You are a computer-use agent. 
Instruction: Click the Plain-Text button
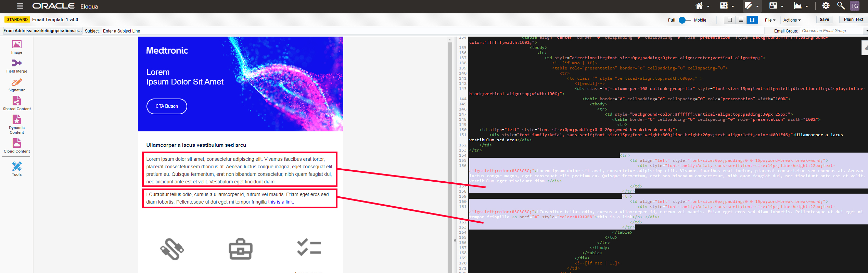pos(853,19)
